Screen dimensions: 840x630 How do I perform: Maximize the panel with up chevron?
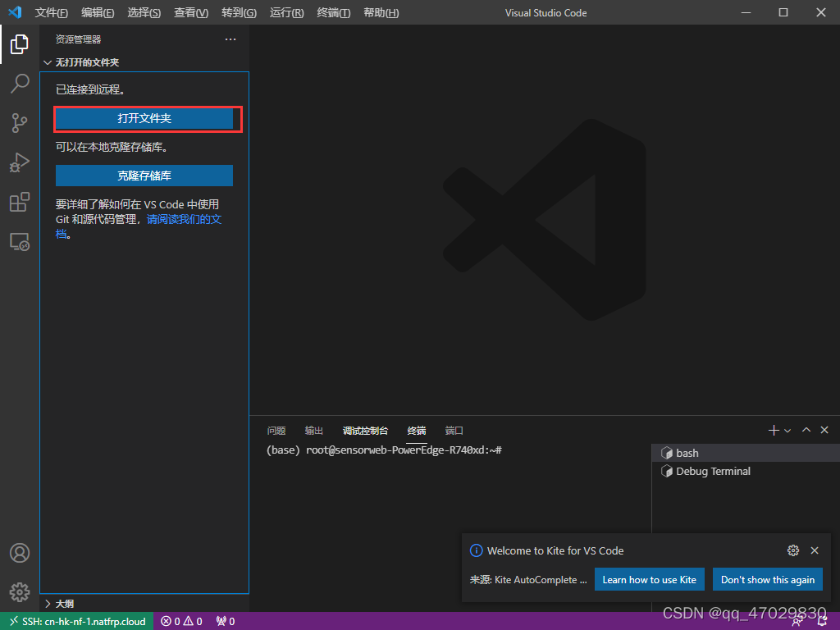[806, 430]
